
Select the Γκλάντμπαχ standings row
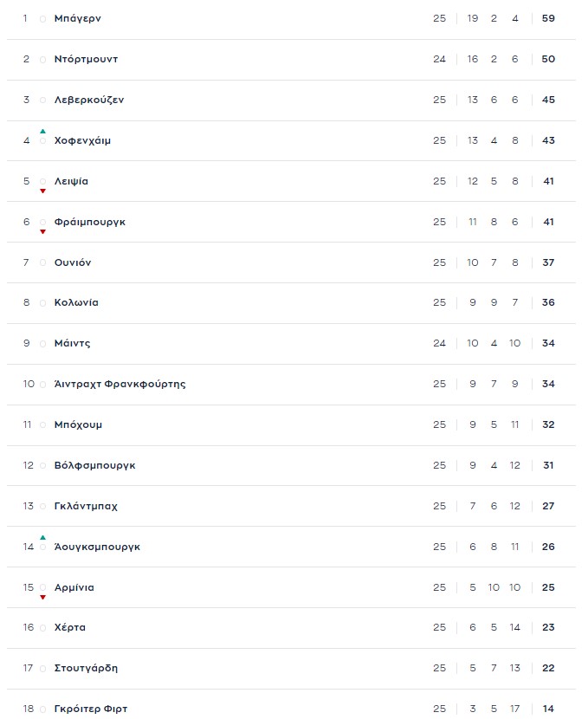tap(294, 506)
